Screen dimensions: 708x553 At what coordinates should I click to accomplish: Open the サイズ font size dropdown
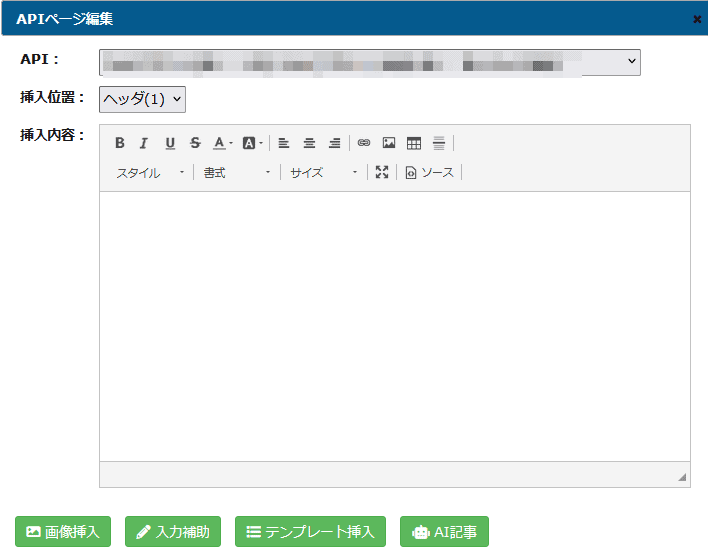324,173
